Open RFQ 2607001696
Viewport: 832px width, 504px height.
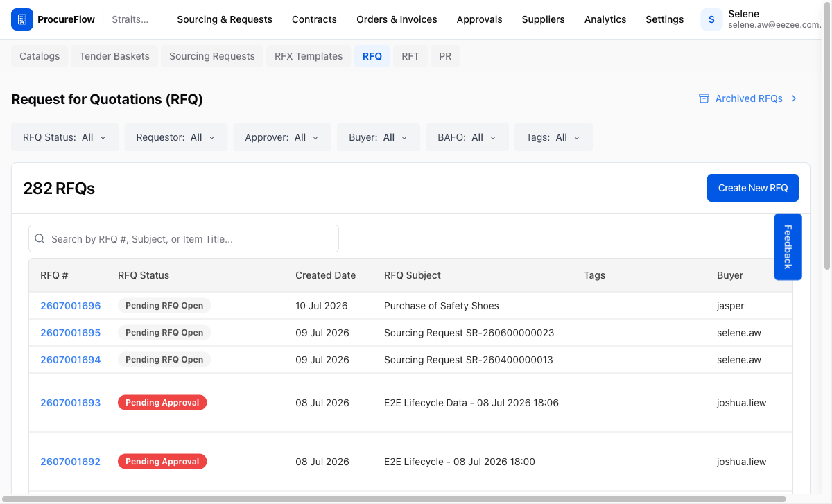tap(70, 306)
